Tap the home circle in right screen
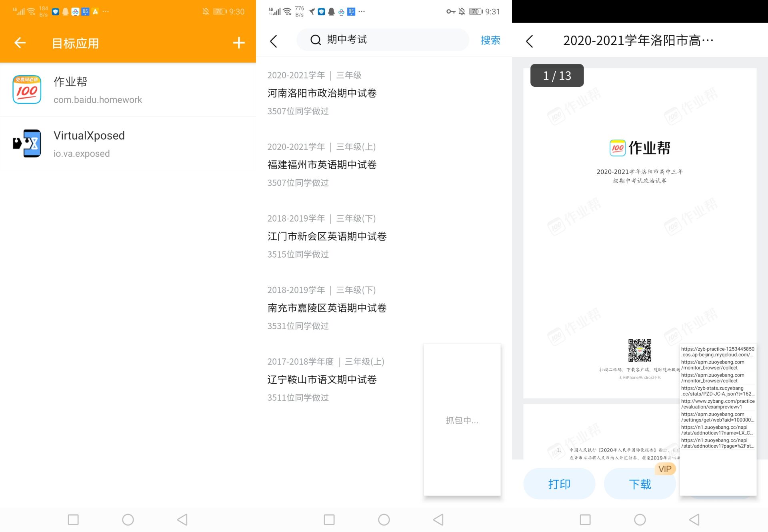The image size is (768, 532). click(640, 520)
